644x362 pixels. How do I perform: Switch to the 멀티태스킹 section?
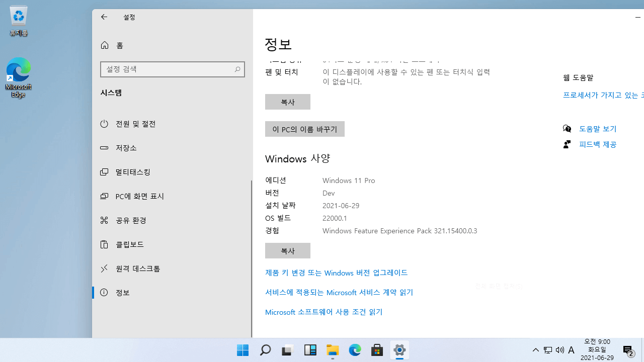tap(172, 172)
